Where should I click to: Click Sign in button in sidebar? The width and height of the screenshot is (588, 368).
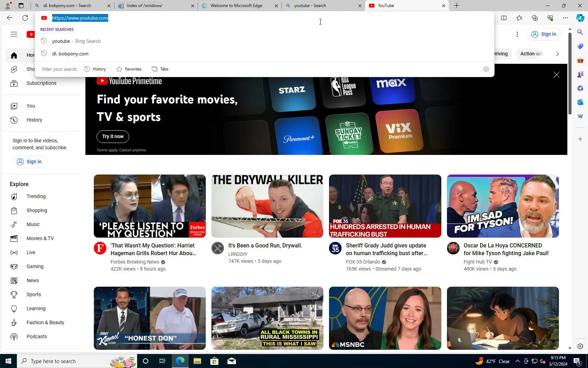tap(30, 162)
